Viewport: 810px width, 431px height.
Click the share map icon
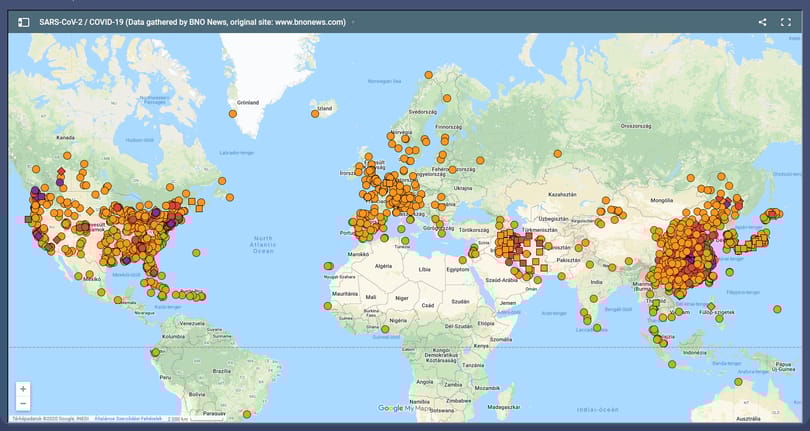click(x=762, y=22)
